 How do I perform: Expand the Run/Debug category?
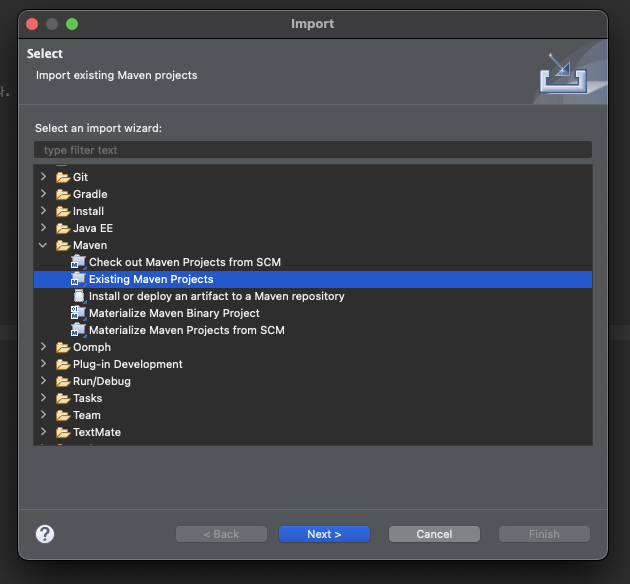(x=43, y=380)
